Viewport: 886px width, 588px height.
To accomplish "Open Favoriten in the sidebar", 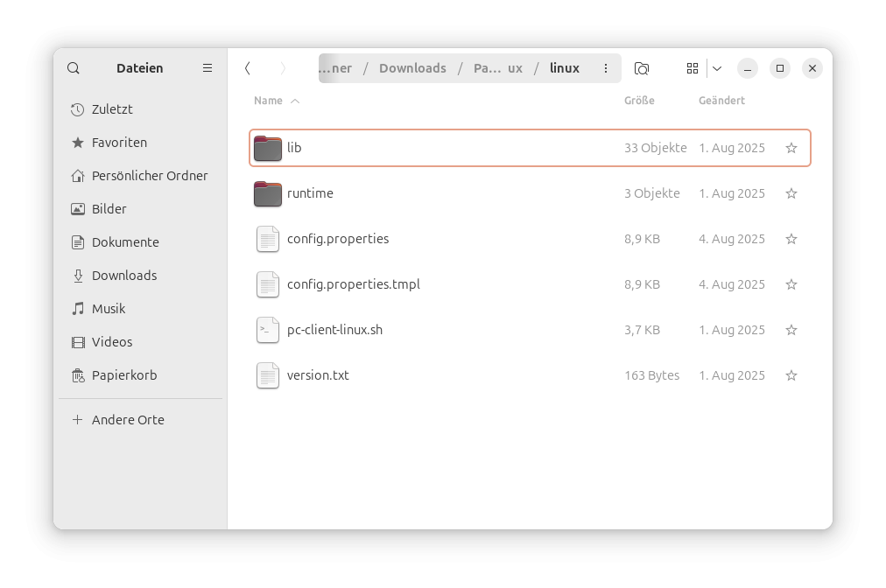I will click(140, 143).
